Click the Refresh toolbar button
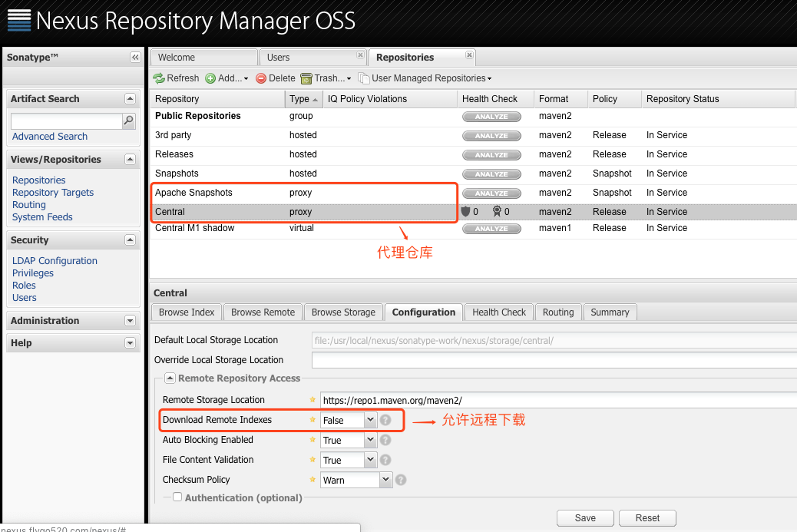 (177, 78)
